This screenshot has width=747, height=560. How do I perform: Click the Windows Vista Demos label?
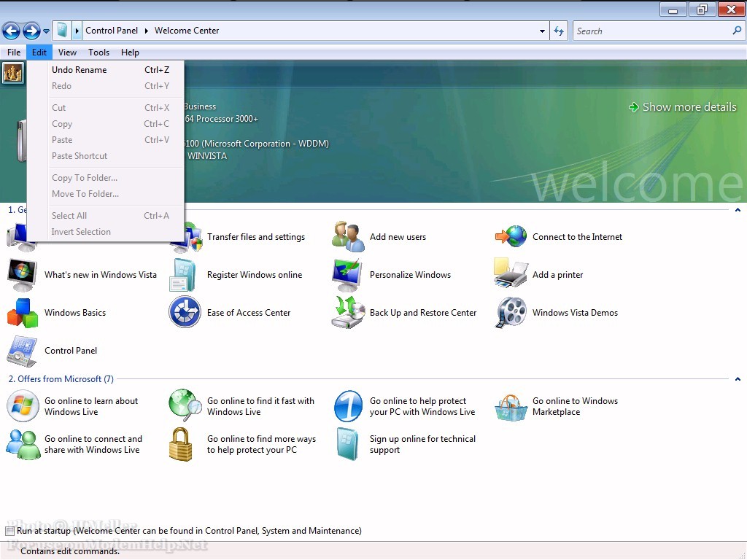tap(575, 313)
